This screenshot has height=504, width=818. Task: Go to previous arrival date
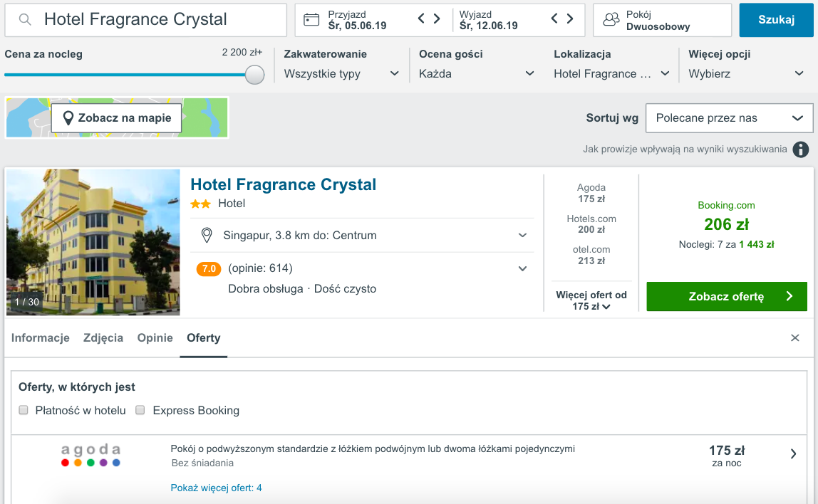(421, 19)
